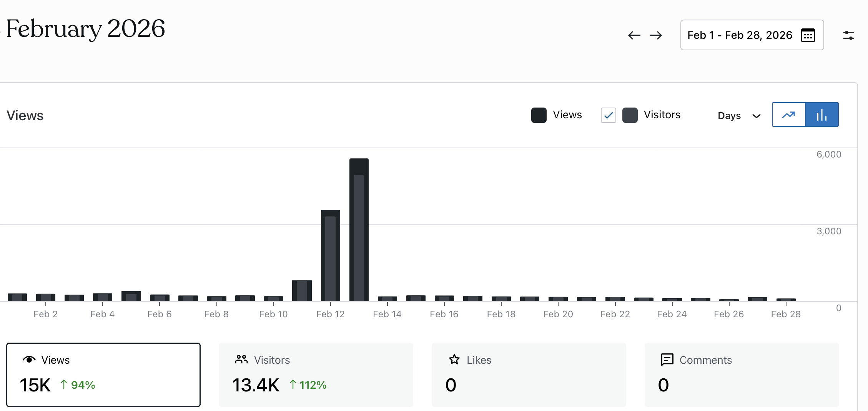Uncheck the Visitors checkbox
The height and width of the screenshot is (411, 868).
(608, 115)
